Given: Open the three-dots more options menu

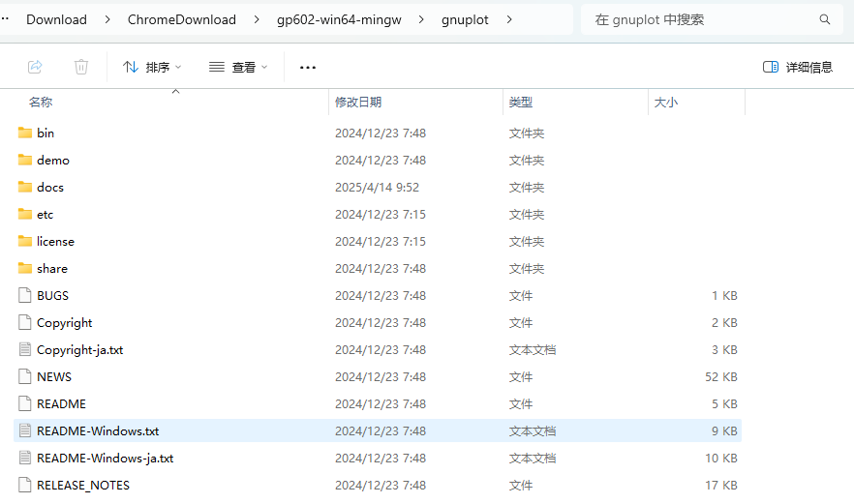Looking at the screenshot, I should click(308, 68).
